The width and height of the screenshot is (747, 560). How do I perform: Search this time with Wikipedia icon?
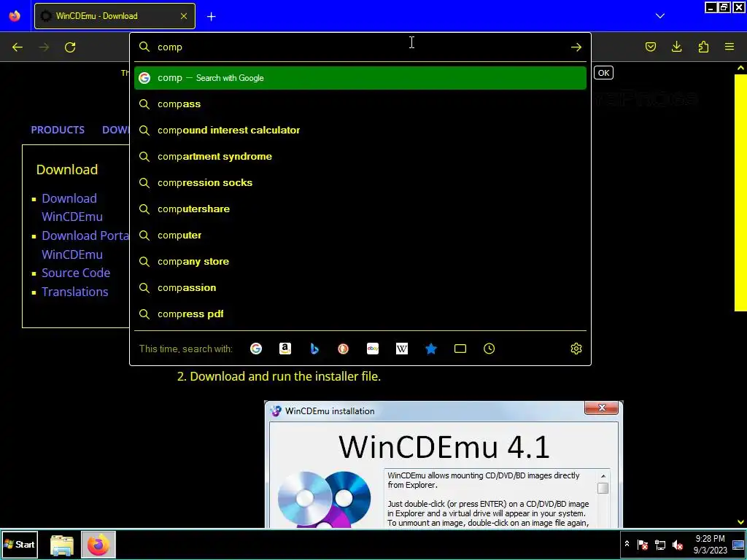point(402,349)
